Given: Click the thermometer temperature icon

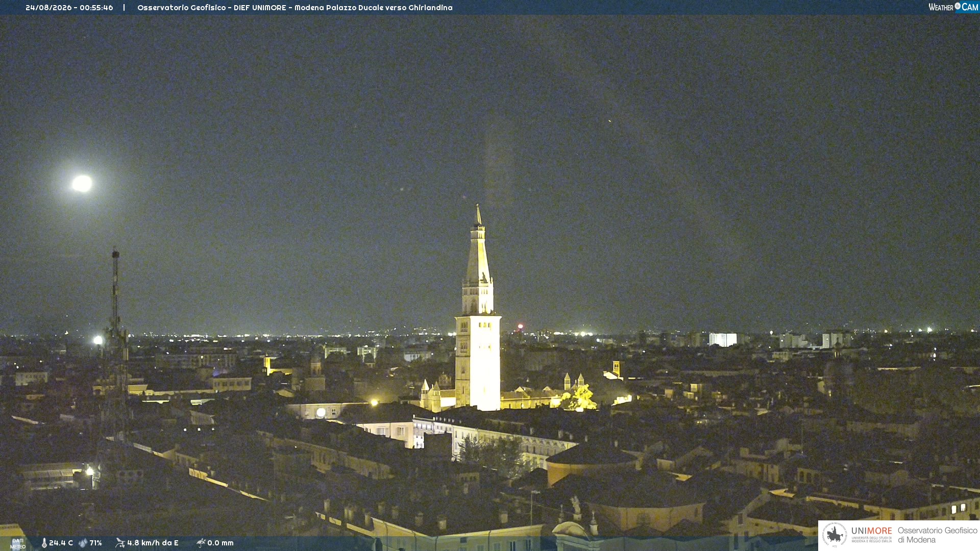Looking at the screenshot, I should click(x=44, y=543).
